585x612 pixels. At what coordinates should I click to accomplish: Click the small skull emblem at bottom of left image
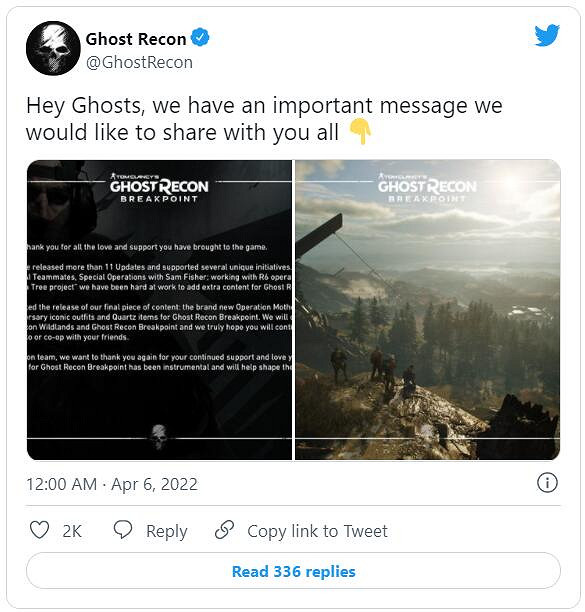click(159, 437)
